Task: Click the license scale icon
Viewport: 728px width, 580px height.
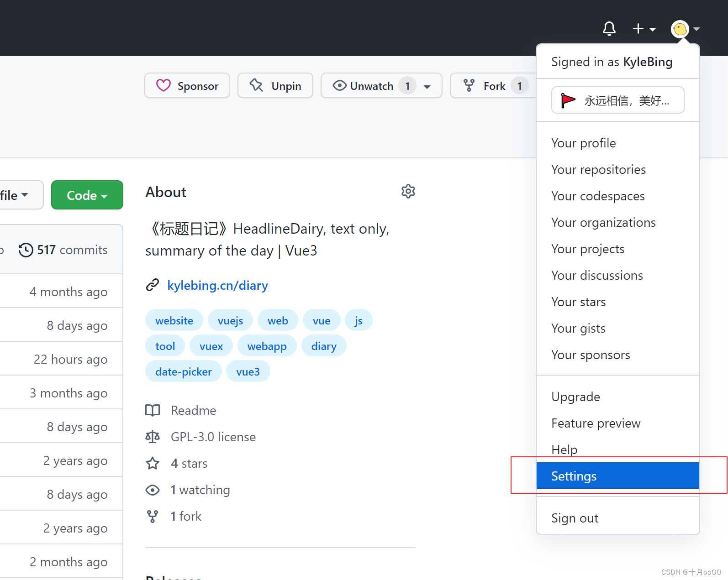Action: click(153, 437)
